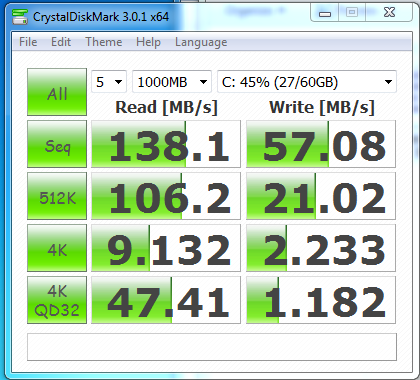Click the 4K QD32 read result 47.41
This screenshot has width=420, height=380.
click(166, 300)
